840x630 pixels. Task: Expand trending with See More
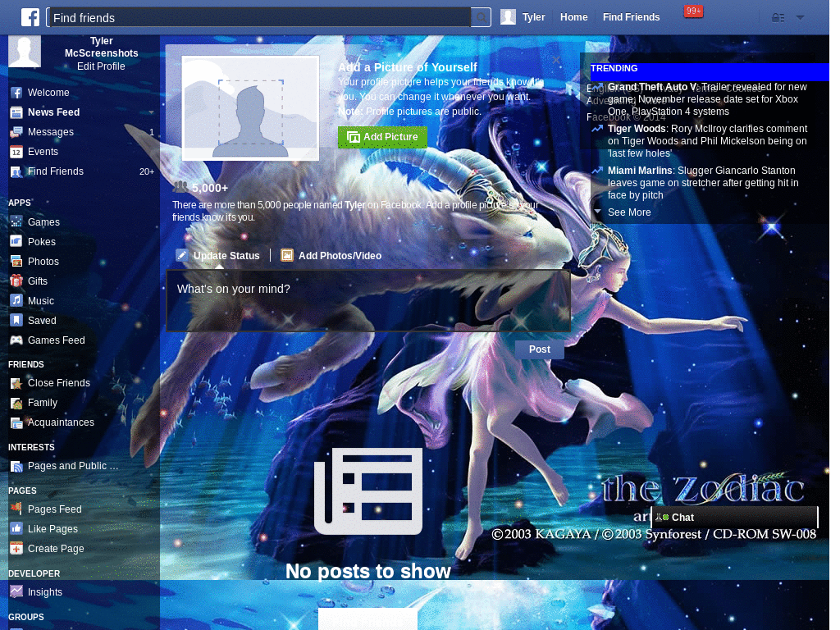tap(629, 212)
